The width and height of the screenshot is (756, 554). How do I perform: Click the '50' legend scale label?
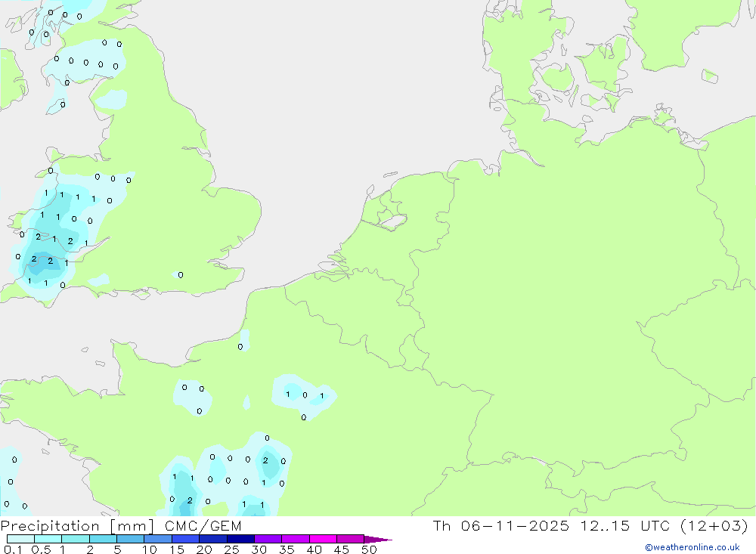pyautogui.click(x=370, y=549)
